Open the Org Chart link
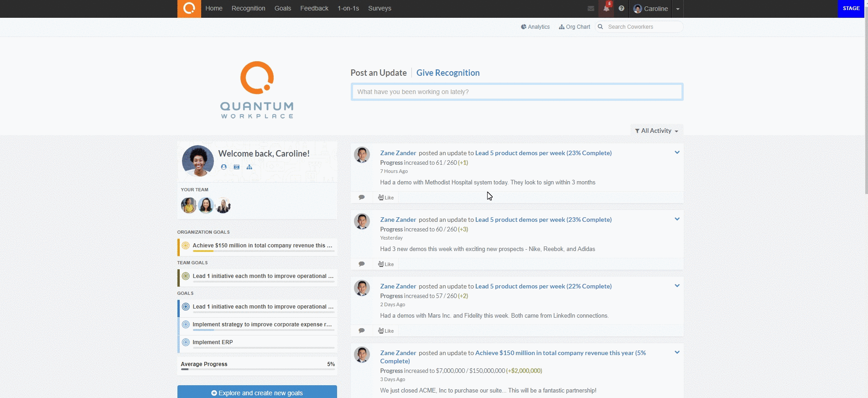Viewport: 868px width, 398px height. click(x=575, y=27)
